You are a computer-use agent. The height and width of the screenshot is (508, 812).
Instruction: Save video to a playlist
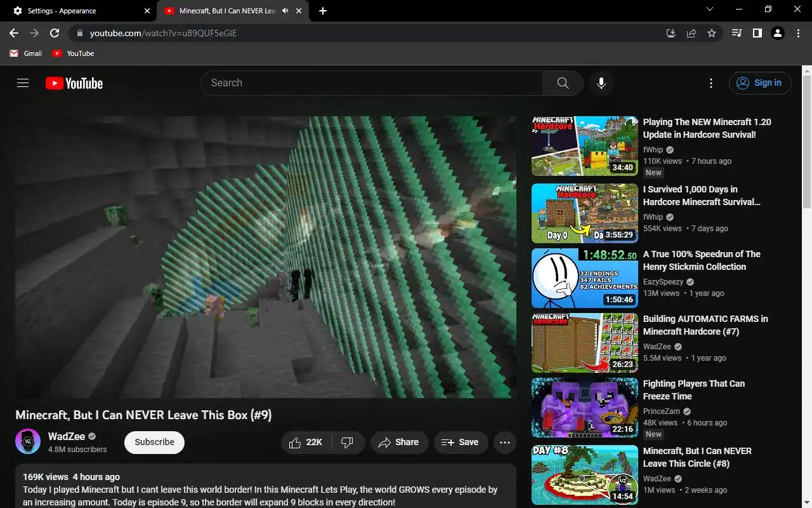[x=461, y=443]
